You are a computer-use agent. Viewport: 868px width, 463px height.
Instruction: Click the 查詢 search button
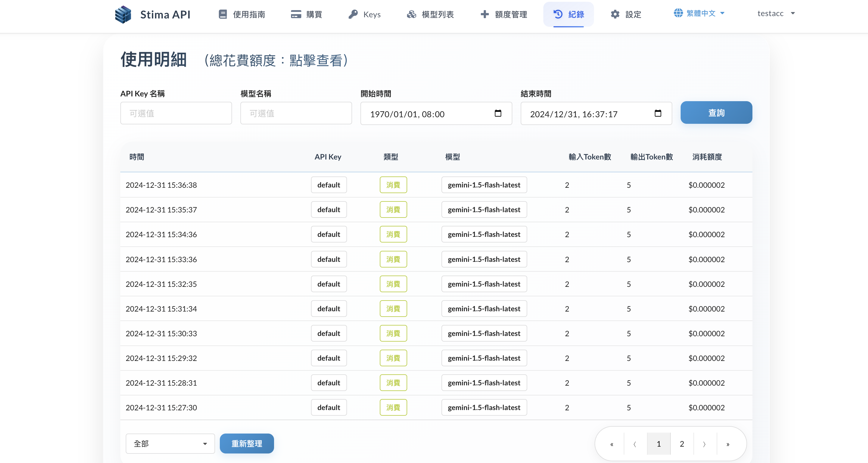pos(716,112)
